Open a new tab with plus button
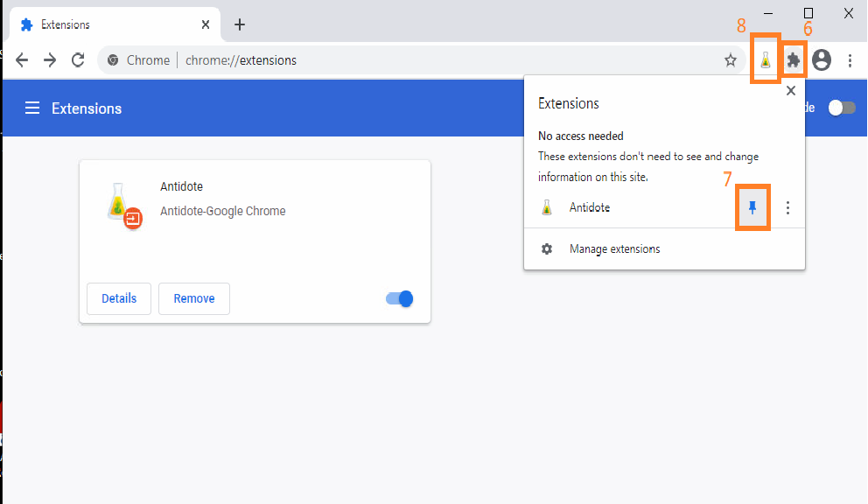Screen dimensions: 868x504 (240, 24)
